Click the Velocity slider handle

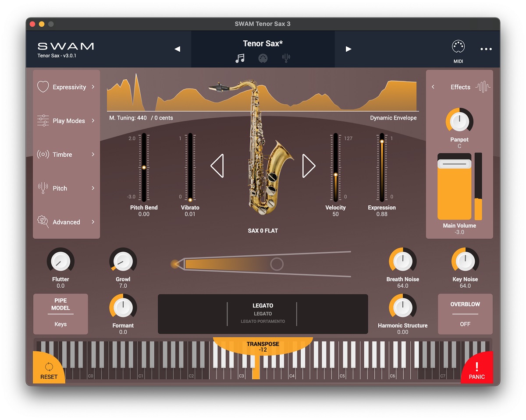coord(336,174)
